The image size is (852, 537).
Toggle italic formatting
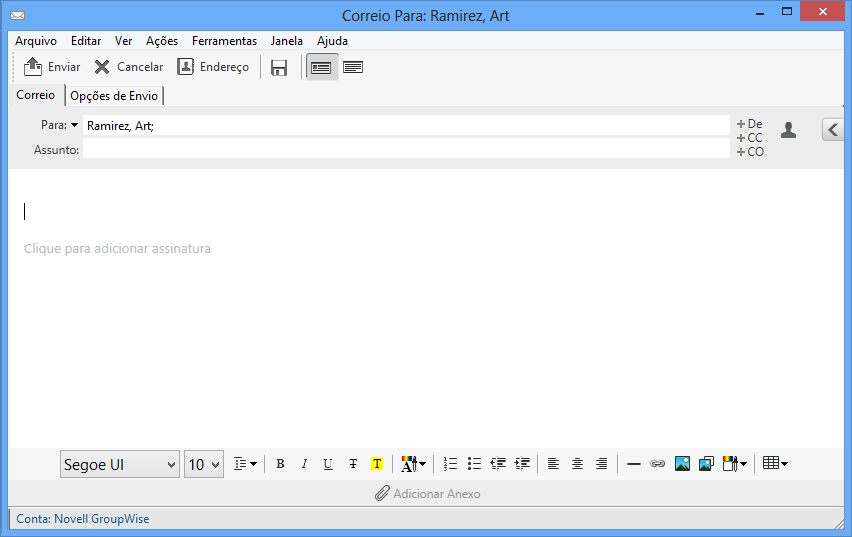304,464
